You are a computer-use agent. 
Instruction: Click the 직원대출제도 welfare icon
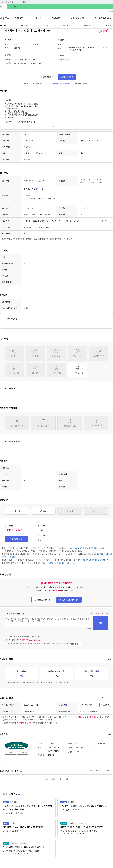[35, 370]
